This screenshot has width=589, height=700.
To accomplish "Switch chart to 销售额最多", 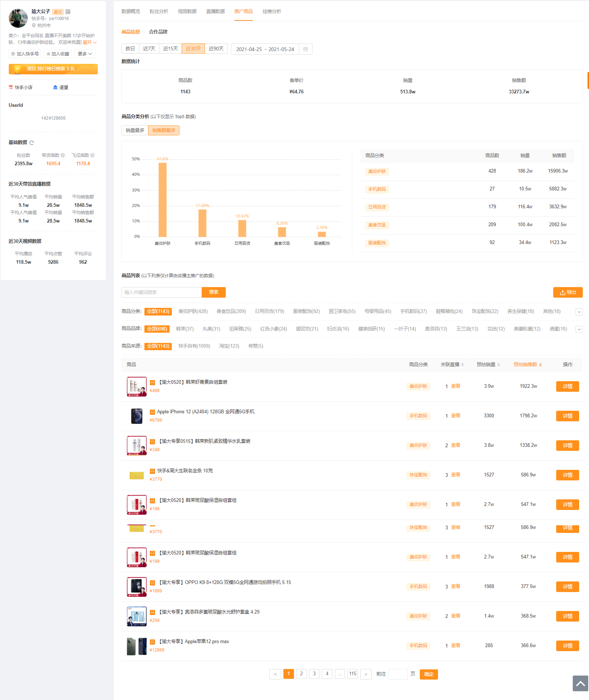I will [x=164, y=131].
